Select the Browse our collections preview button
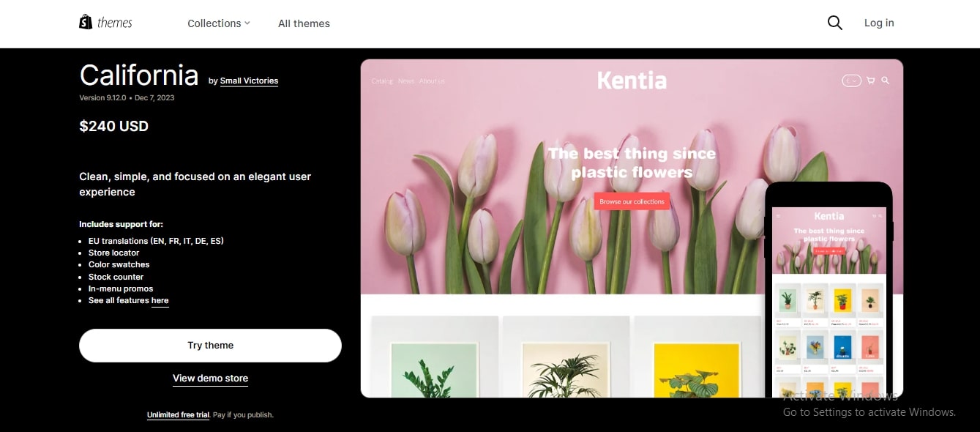 click(x=632, y=201)
